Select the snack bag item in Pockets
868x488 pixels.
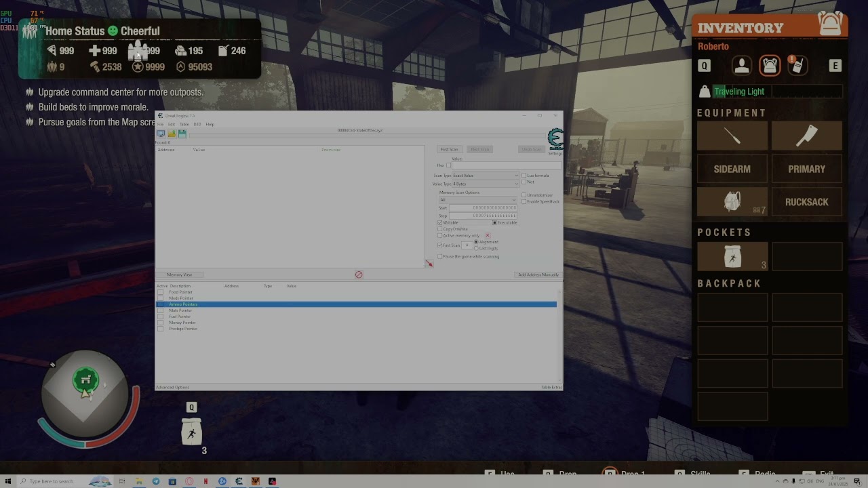732,257
